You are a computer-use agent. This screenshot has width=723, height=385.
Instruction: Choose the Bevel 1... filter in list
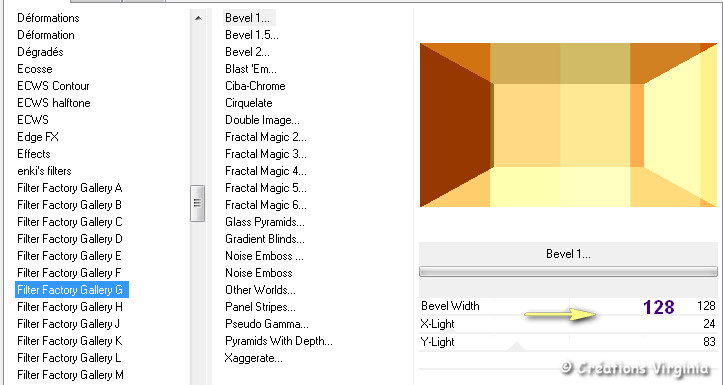click(x=249, y=18)
